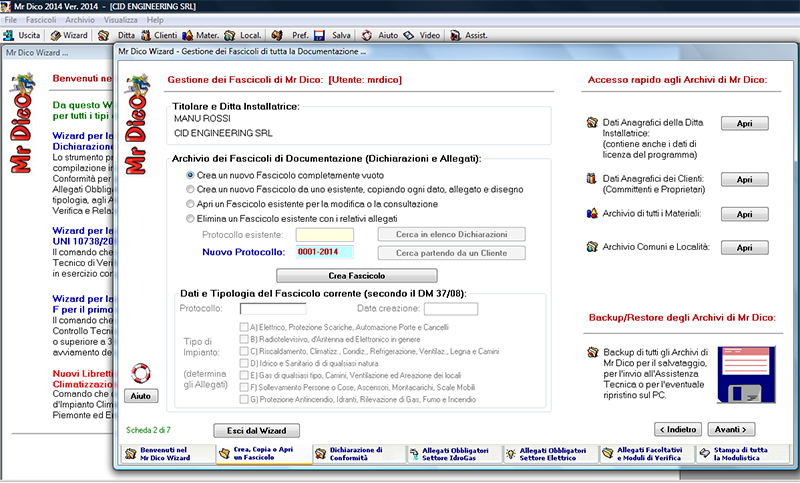Select 'Apri un Fascicolo esistente' radio option
Image resolution: width=800 pixels, height=483 pixels.
click(190, 203)
